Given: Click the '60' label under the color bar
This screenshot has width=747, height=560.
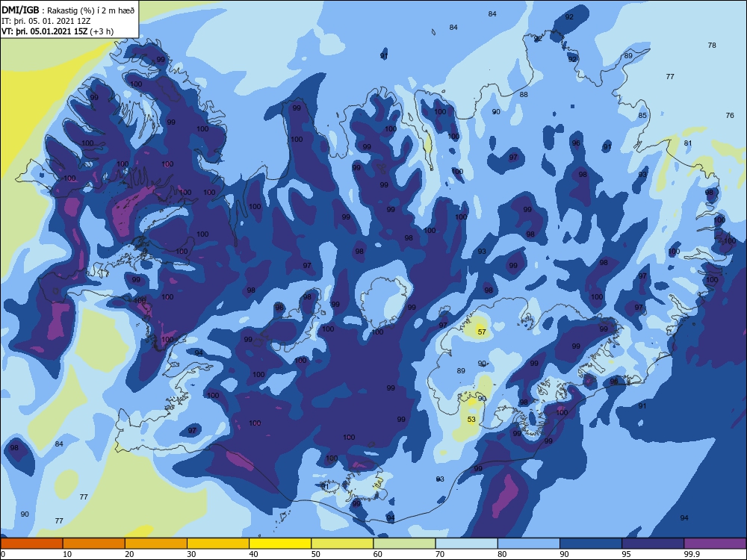Looking at the screenshot, I should 378,554.
